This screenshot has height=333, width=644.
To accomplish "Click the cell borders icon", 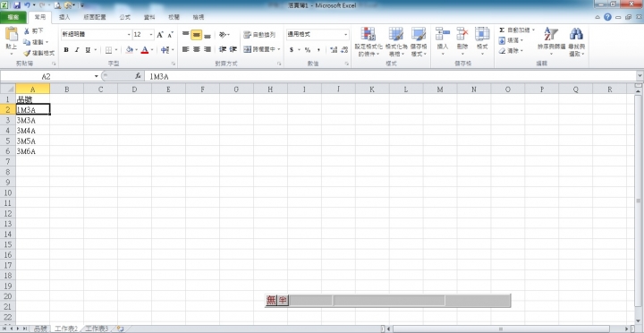I will click(x=108, y=50).
